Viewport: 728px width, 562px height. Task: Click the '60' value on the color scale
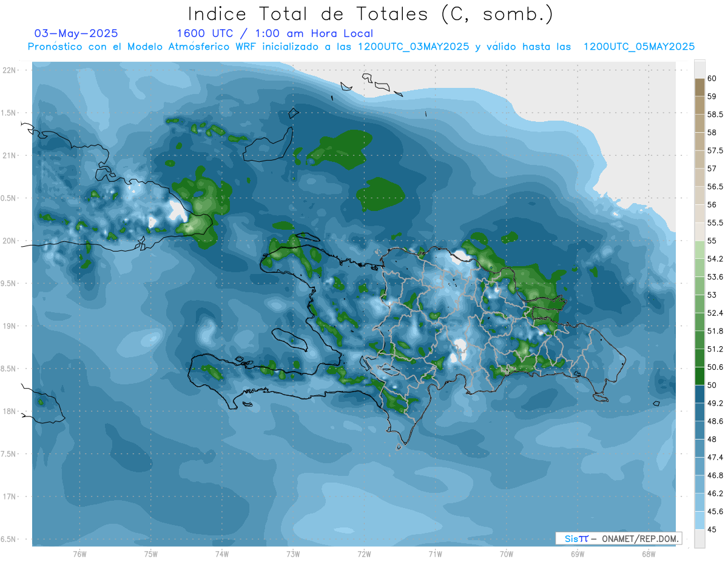click(x=712, y=78)
